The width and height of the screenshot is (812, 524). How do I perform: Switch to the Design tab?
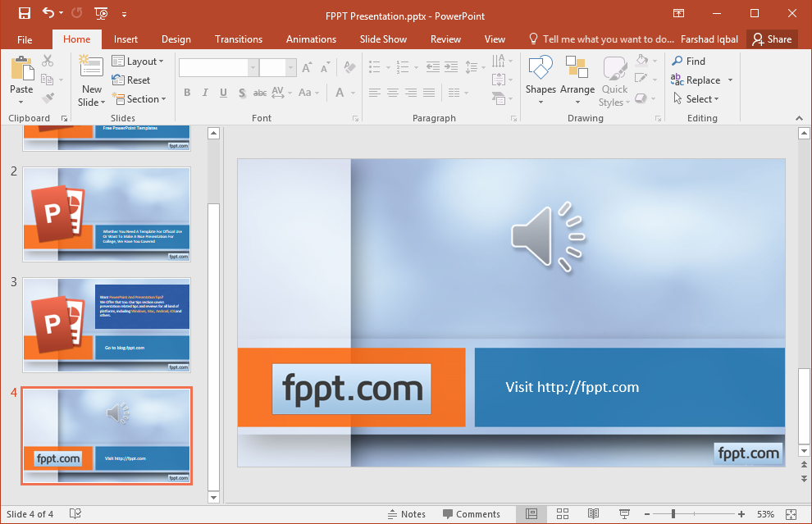[176, 39]
